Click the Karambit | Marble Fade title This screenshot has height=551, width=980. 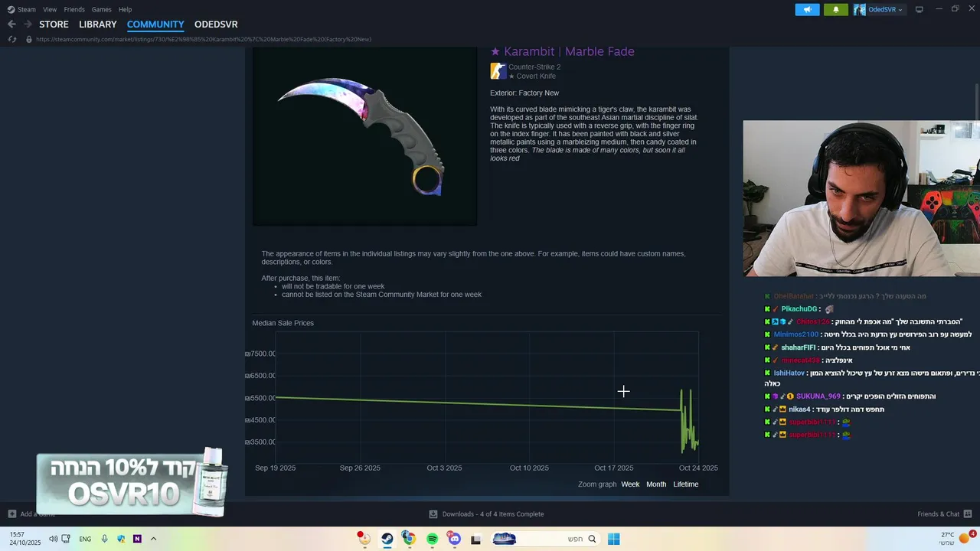[x=562, y=51]
